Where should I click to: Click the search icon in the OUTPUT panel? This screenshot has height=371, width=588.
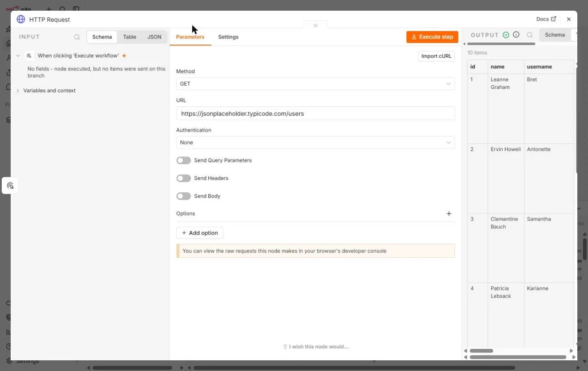tap(529, 35)
